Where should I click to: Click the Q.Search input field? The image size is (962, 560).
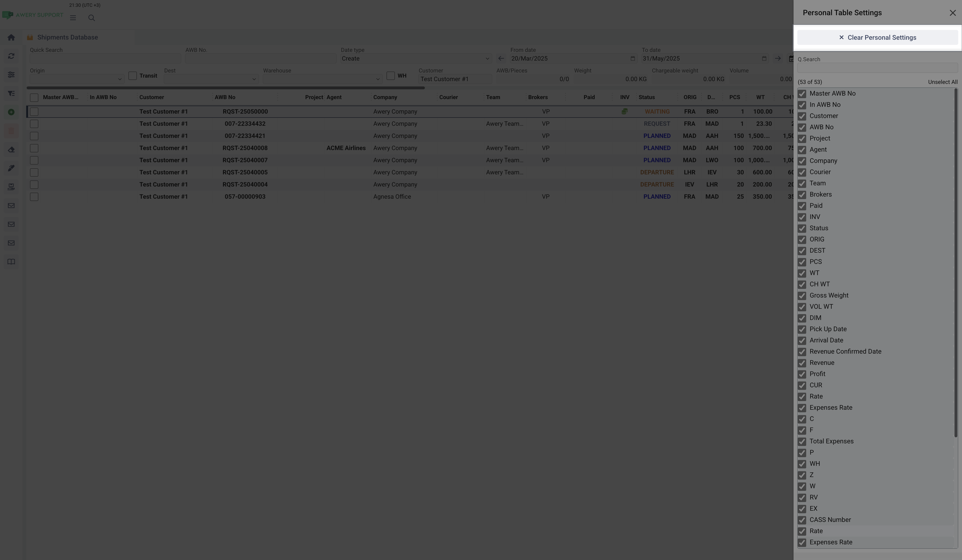[x=877, y=68]
